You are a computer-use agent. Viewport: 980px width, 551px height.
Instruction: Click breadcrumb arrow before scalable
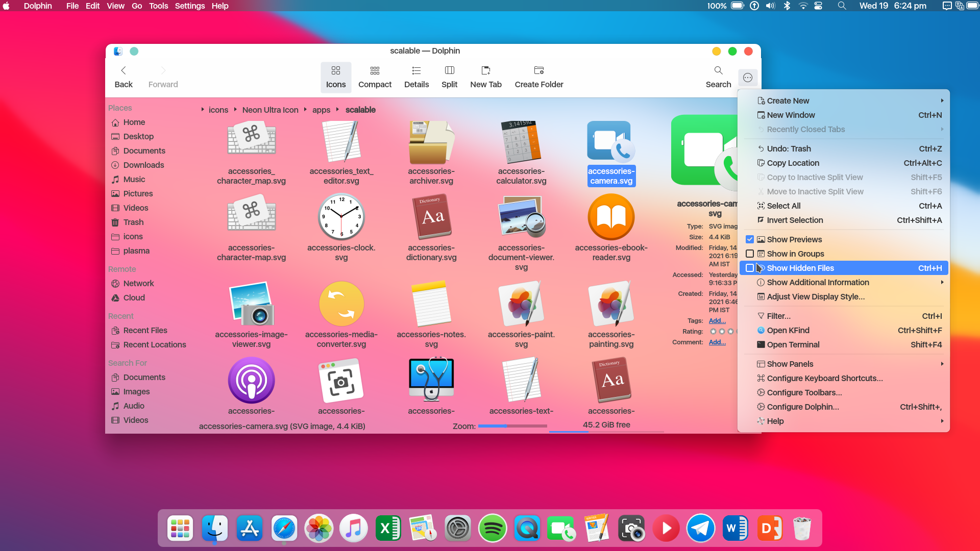(x=337, y=110)
